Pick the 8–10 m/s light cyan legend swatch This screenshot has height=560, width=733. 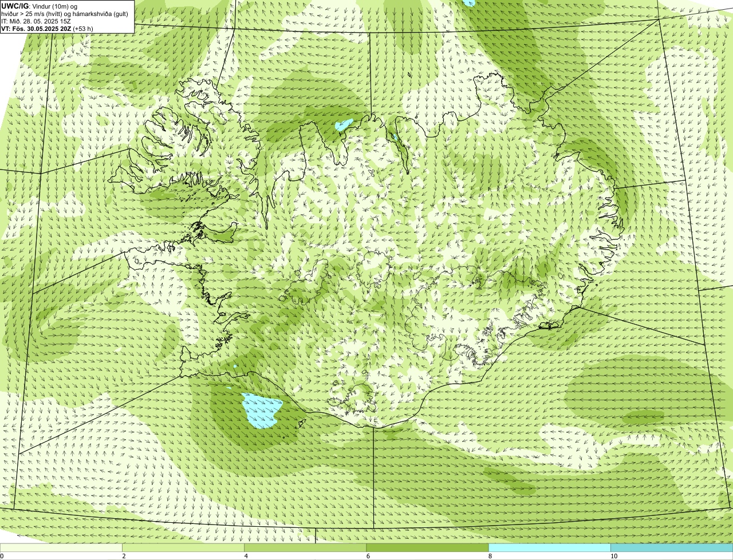click(549, 548)
